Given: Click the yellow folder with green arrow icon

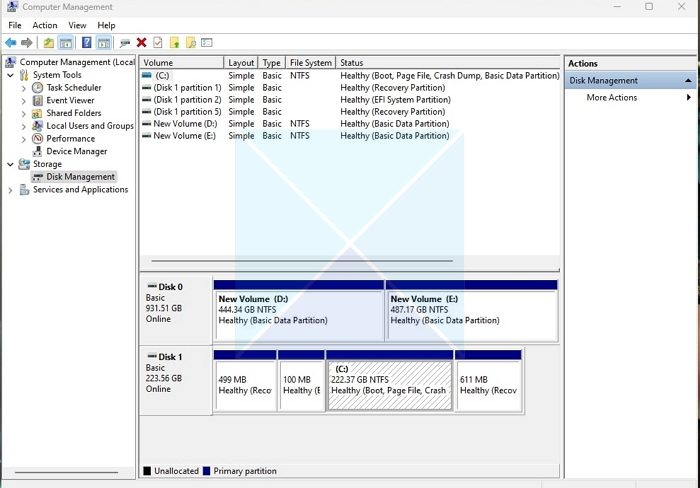Looking at the screenshot, I should [x=175, y=43].
